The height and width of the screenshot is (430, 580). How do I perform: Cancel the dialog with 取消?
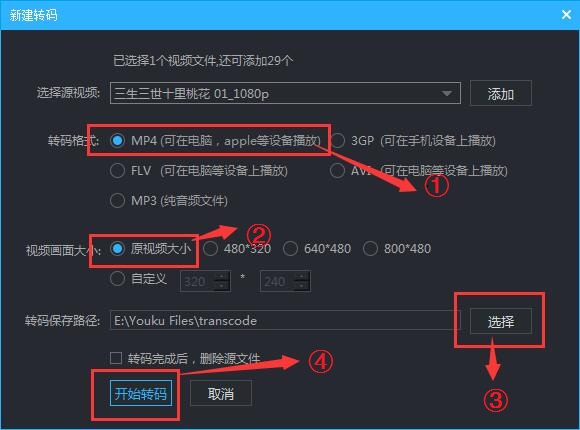[221, 394]
